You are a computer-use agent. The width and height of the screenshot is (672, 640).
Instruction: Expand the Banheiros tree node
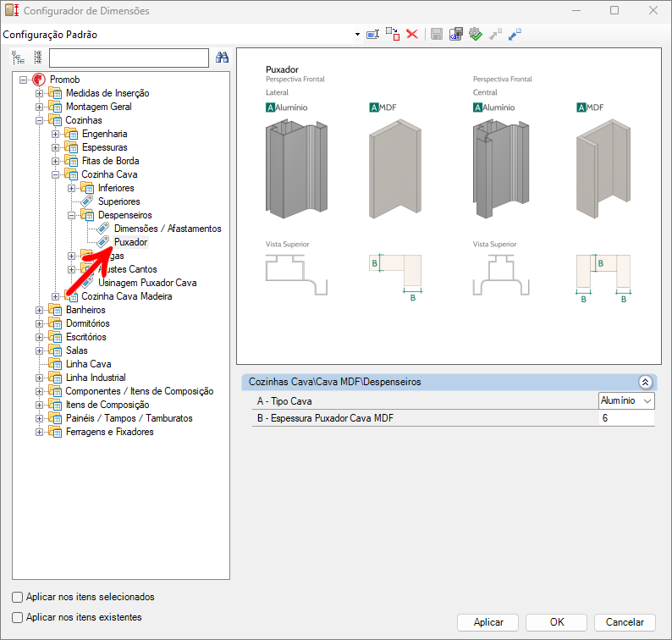coord(39,310)
